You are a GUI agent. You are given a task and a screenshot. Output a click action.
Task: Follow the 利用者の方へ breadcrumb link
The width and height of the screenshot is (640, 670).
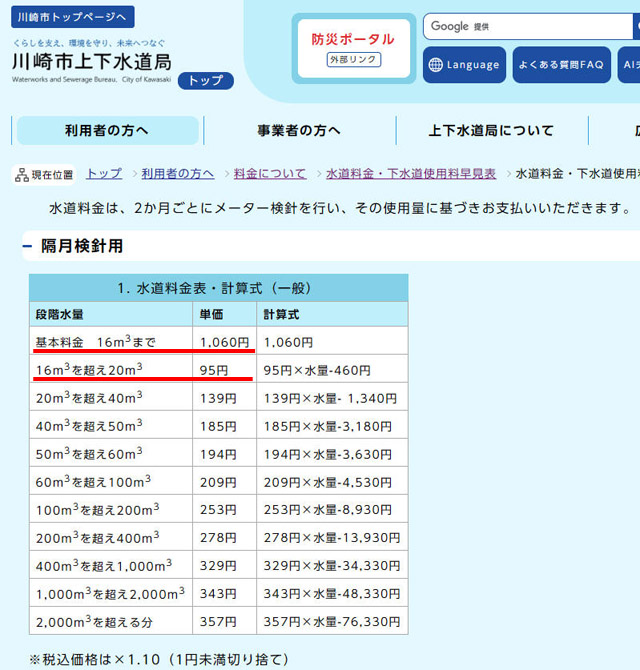click(x=178, y=173)
